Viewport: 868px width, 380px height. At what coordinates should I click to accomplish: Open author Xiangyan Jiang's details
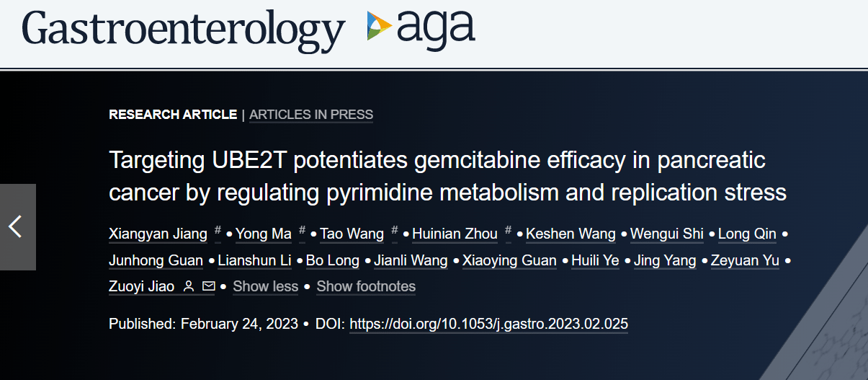click(x=158, y=234)
